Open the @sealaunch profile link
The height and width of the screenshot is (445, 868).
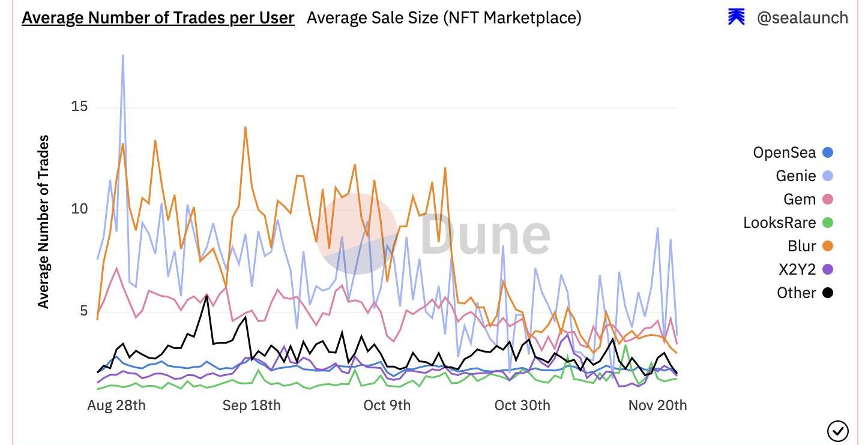[x=802, y=17]
